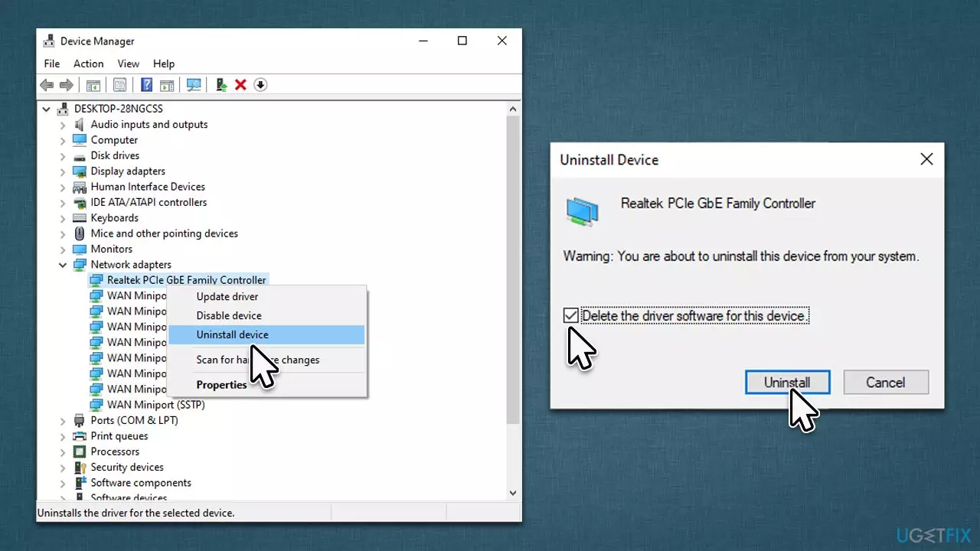Click the Disk drives icon
This screenshot has width=980, height=551.
click(80, 155)
